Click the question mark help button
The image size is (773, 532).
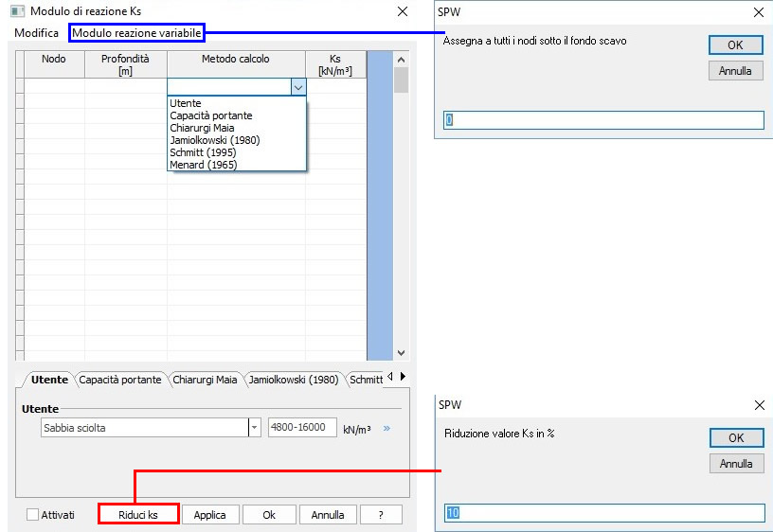[x=381, y=515]
